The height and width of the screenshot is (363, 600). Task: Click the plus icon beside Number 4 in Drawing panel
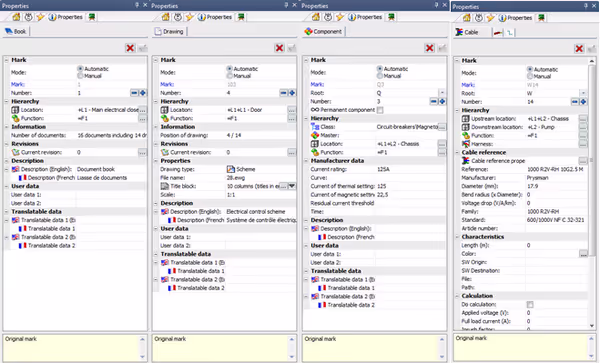coord(292,93)
